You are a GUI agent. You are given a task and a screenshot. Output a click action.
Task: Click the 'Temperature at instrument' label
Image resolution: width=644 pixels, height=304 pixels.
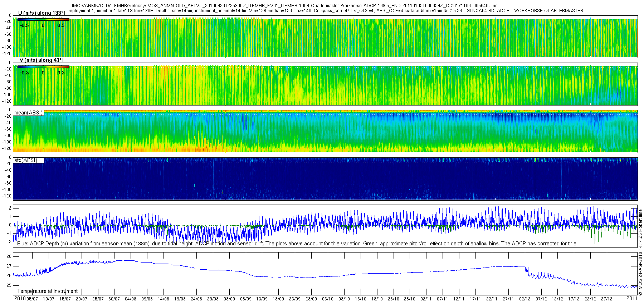click(47, 291)
